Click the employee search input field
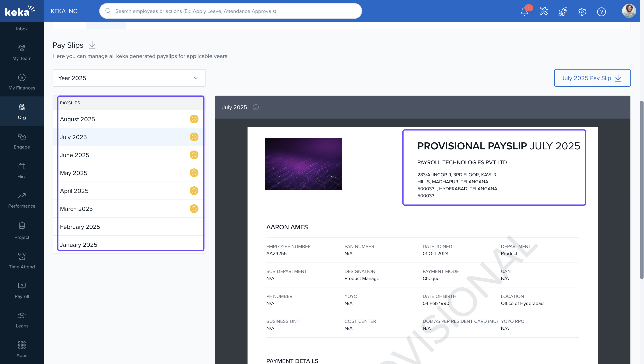The height and width of the screenshot is (364, 644). point(230,11)
